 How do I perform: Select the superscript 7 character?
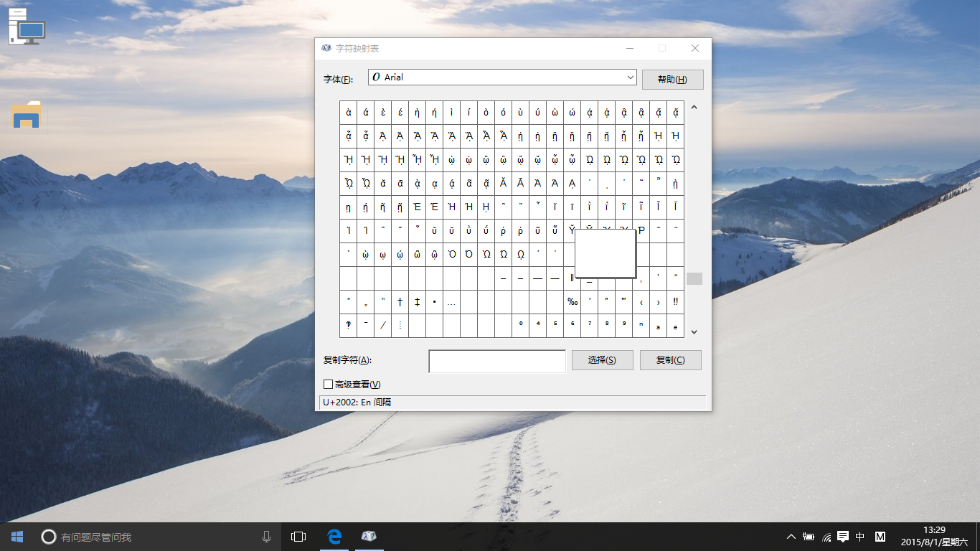pyautogui.click(x=590, y=326)
